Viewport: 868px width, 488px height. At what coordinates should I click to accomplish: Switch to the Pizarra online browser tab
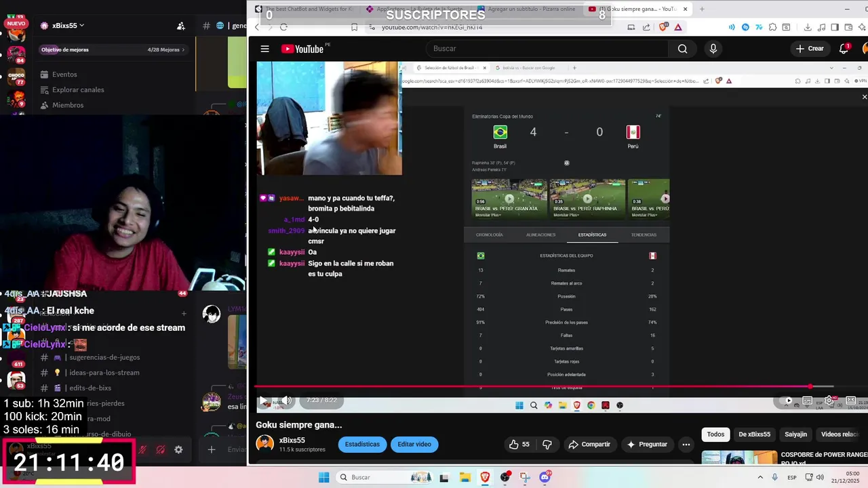click(x=526, y=9)
